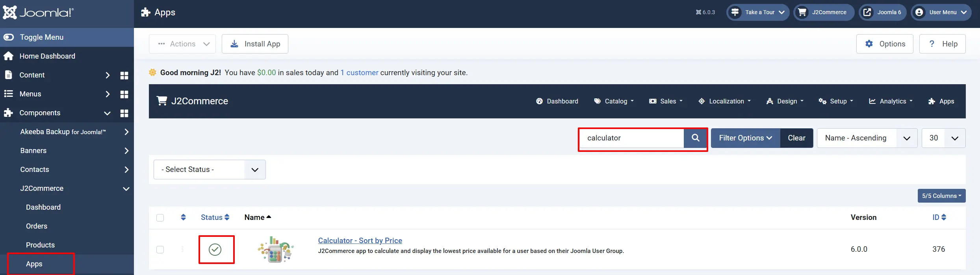Open the Menus dashboard grid icon
The image size is (980, 275).
point(124,94)
